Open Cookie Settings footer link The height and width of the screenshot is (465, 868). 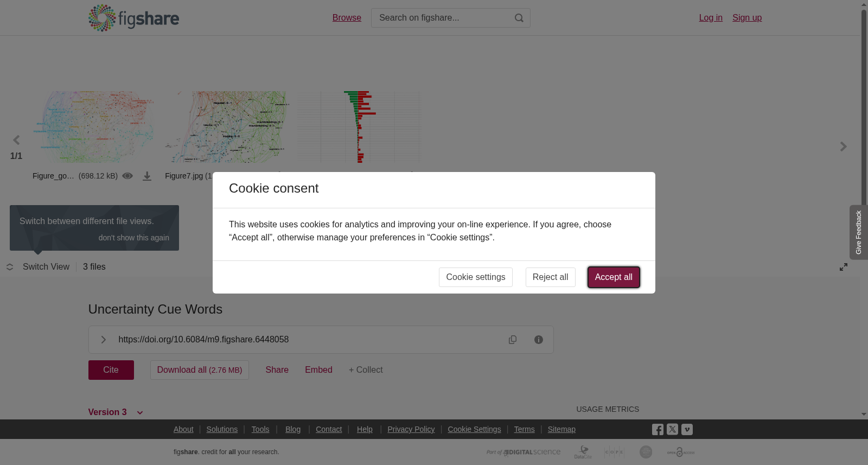click(x=474, y=429)
